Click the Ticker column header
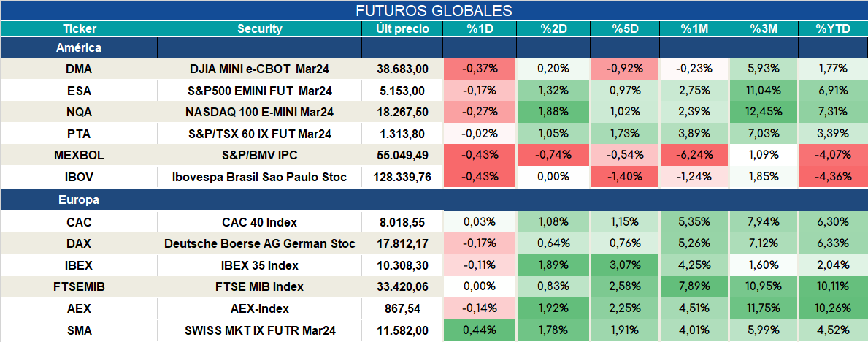868x342 pixels. (79, 29)
